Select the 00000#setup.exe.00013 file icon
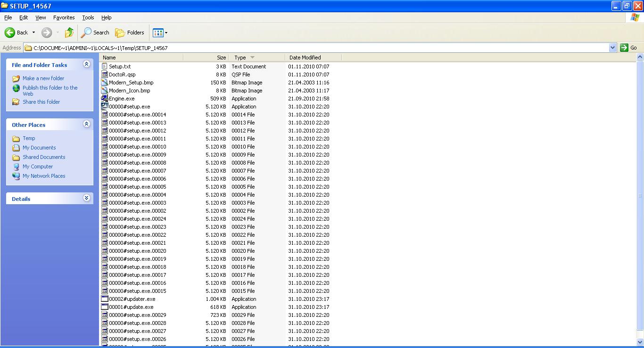 pos(105,123)
